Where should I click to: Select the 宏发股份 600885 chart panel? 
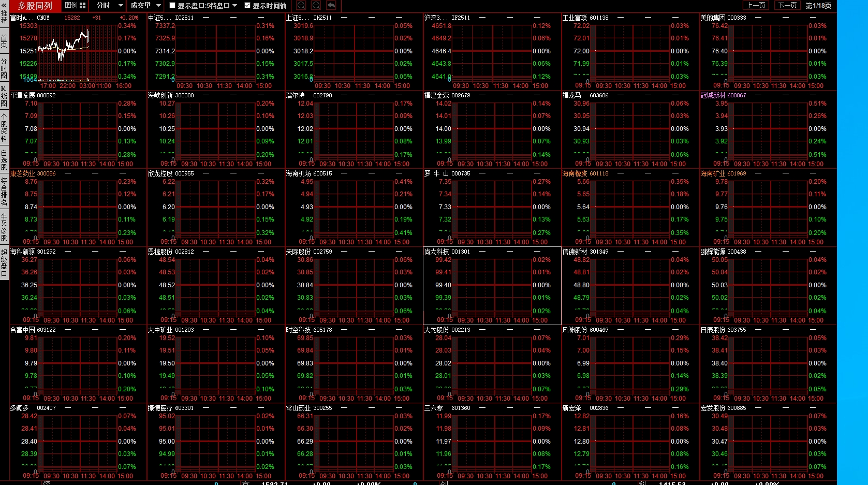(x=768, y=442)
